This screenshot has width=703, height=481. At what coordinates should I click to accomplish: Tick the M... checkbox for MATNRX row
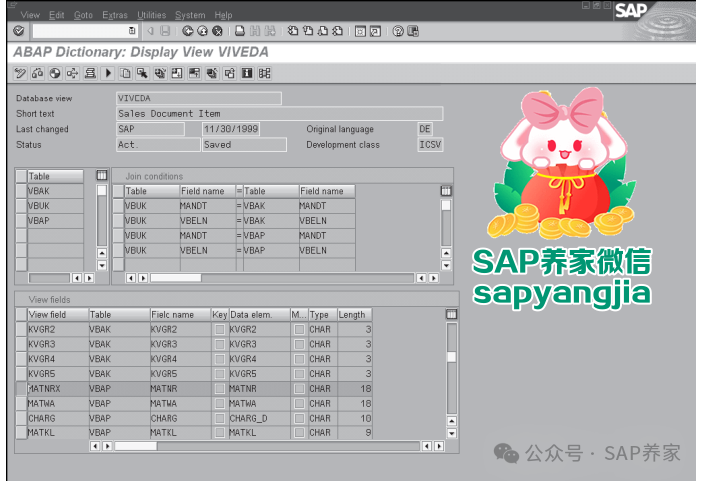(x=299, y=389)
